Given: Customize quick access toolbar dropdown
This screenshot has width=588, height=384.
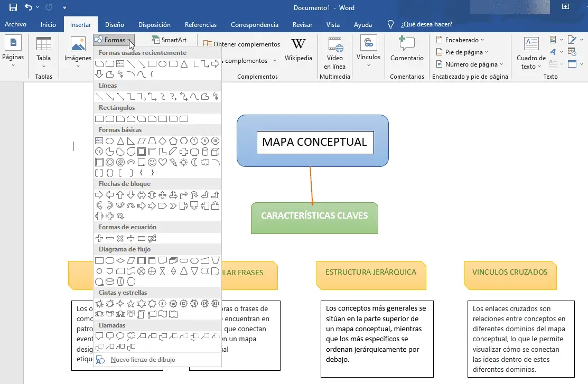Looking at the screenshot, I should [64, 7].
